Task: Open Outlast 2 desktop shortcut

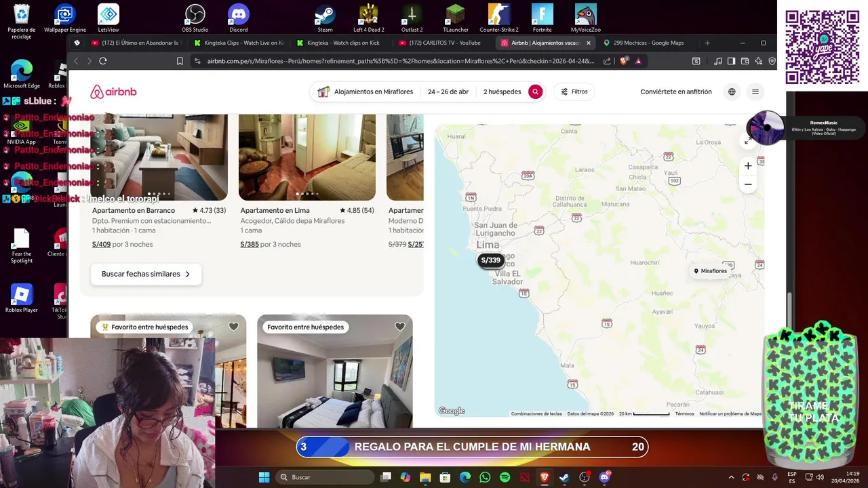Action: click(412, 18)
